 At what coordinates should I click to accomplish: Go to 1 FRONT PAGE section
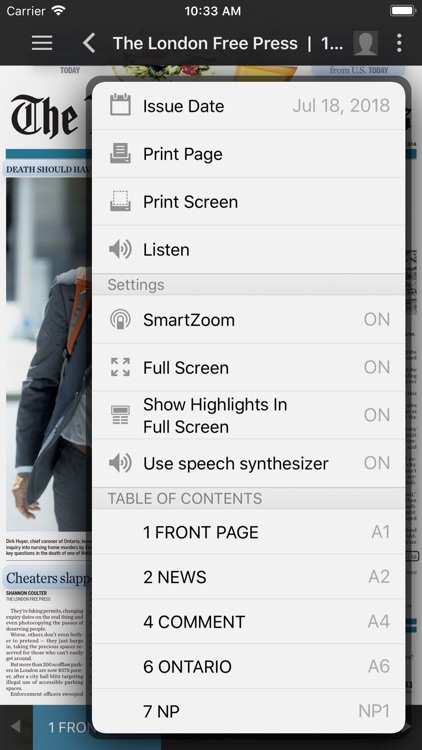248,532
